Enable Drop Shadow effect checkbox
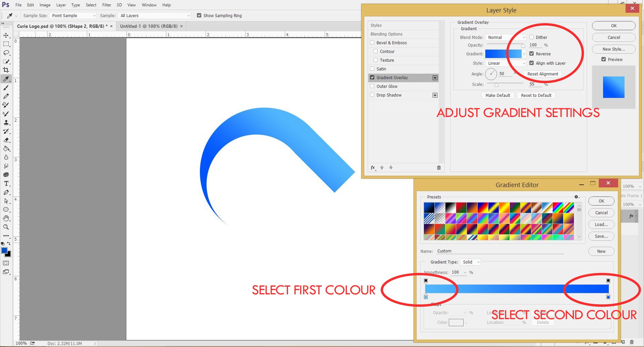Image resolution: width=644 pixels, height=347 pixels. click(372, 95)
